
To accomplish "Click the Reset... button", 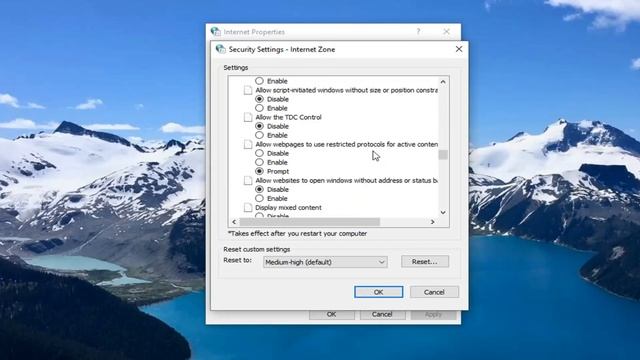I will pos(425,262).
